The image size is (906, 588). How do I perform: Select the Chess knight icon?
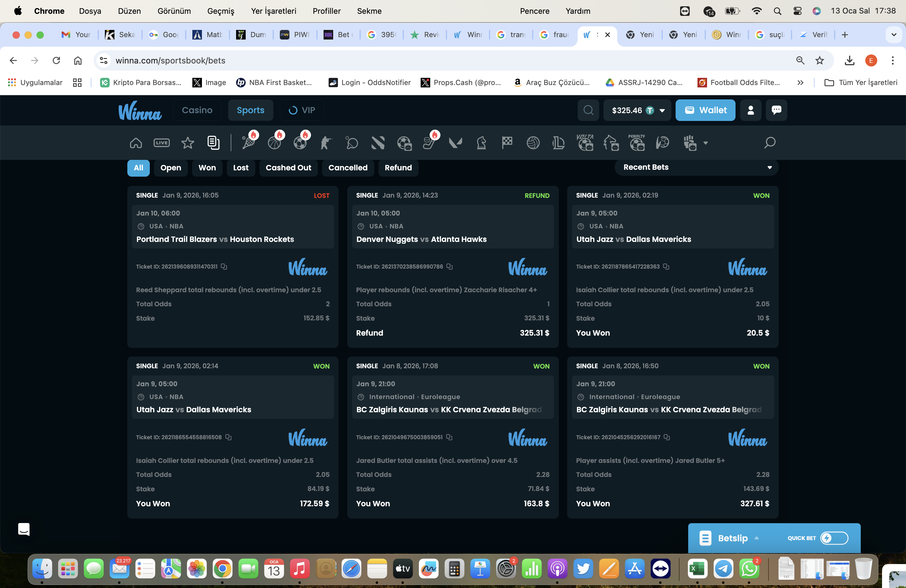(x=481, y=143)
